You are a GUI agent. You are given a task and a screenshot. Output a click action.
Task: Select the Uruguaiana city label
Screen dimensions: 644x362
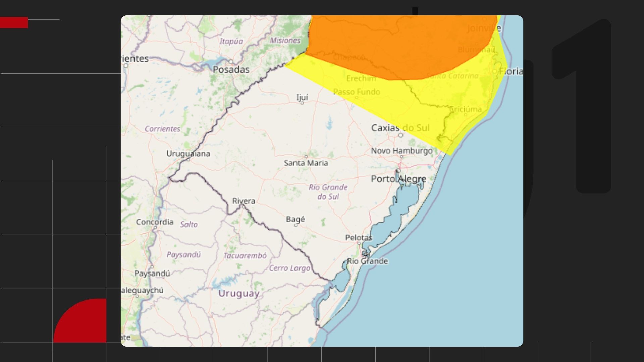tap(188, 154)
